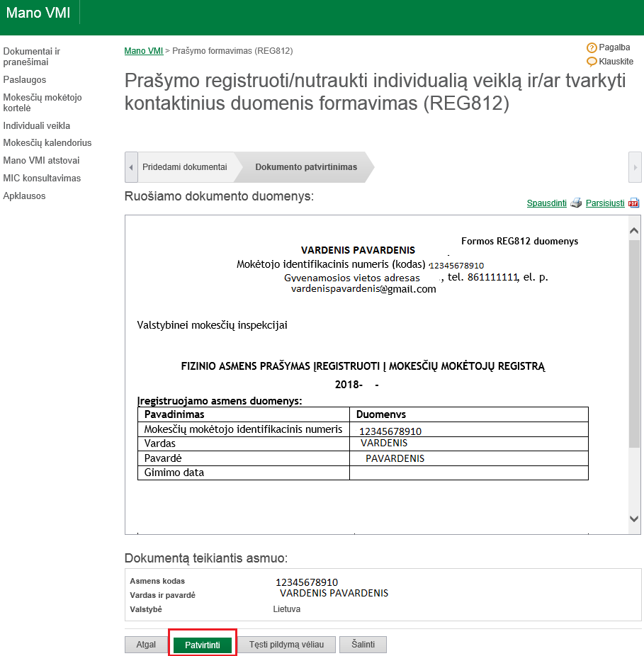This screenshot has width=644, height=656.
Task: Follow the Mano VMI breadcrumb link
Action: tap(144, 51)
